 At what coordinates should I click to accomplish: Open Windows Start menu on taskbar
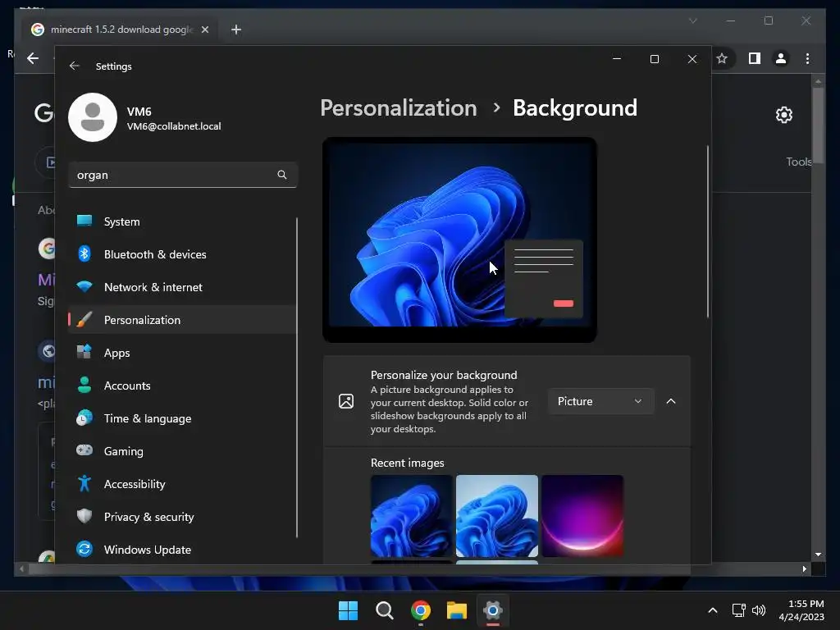348,610
